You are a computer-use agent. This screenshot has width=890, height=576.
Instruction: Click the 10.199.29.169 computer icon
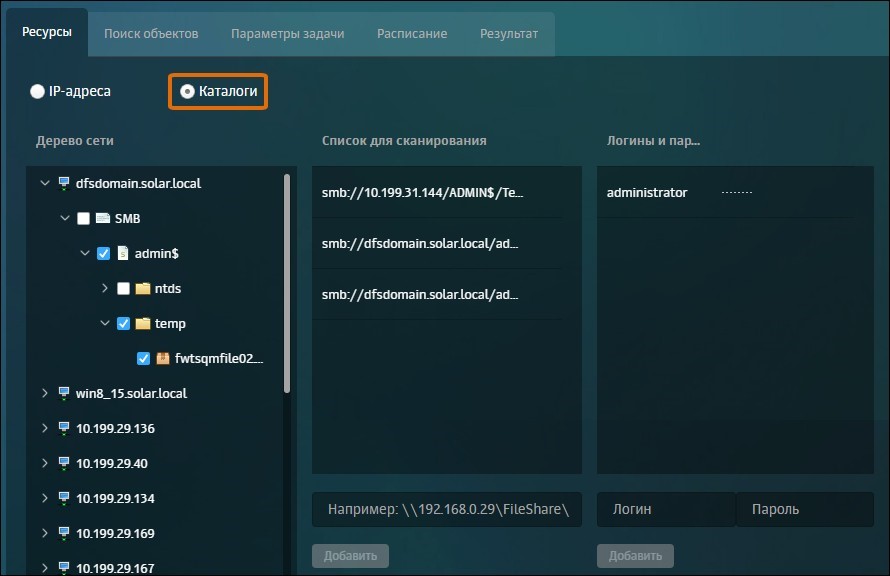[x=64, y=533]
